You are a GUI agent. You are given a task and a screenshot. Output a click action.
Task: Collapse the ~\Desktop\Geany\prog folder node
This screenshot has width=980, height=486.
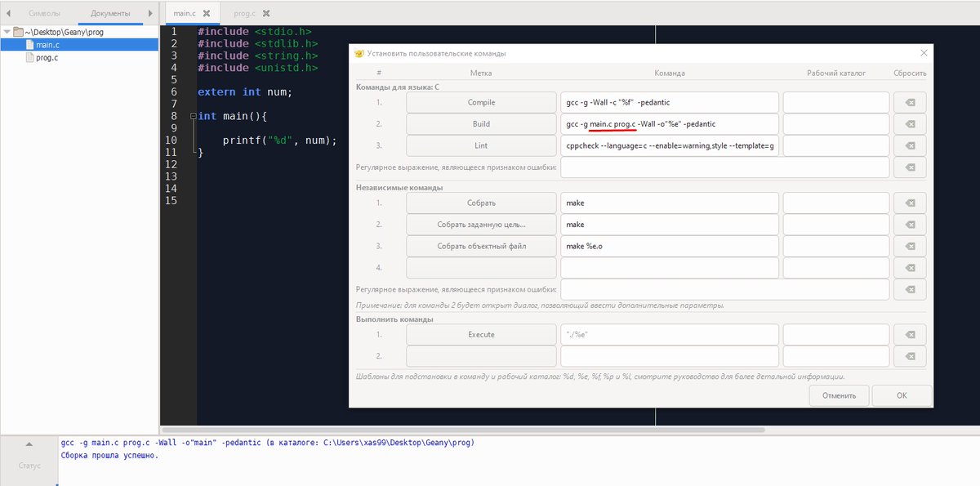pyautogui.click(x=7, y=32)
